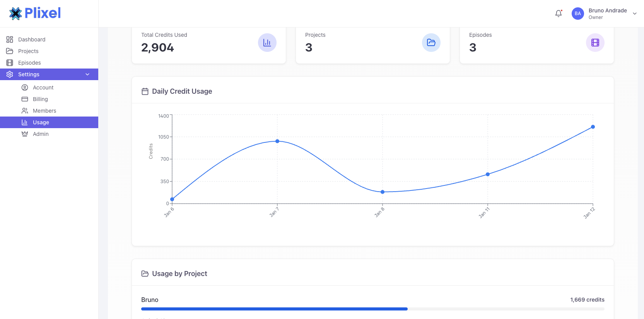
Task: Collapse the Settings menu chevron
Action: (87, 74)
